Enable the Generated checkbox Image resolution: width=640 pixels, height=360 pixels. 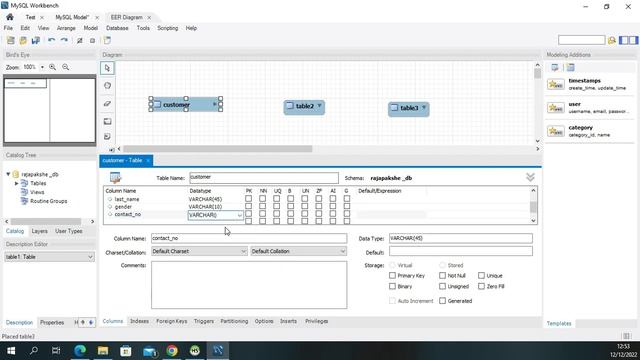click(x=442, y=301)
